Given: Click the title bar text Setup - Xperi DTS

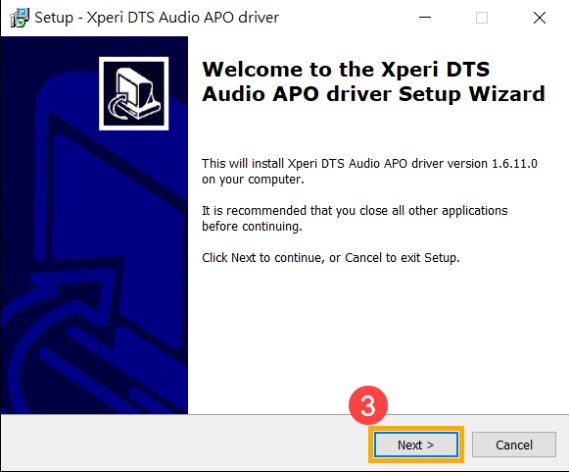Looking at the screenshot, I should (x=157, y=17).
